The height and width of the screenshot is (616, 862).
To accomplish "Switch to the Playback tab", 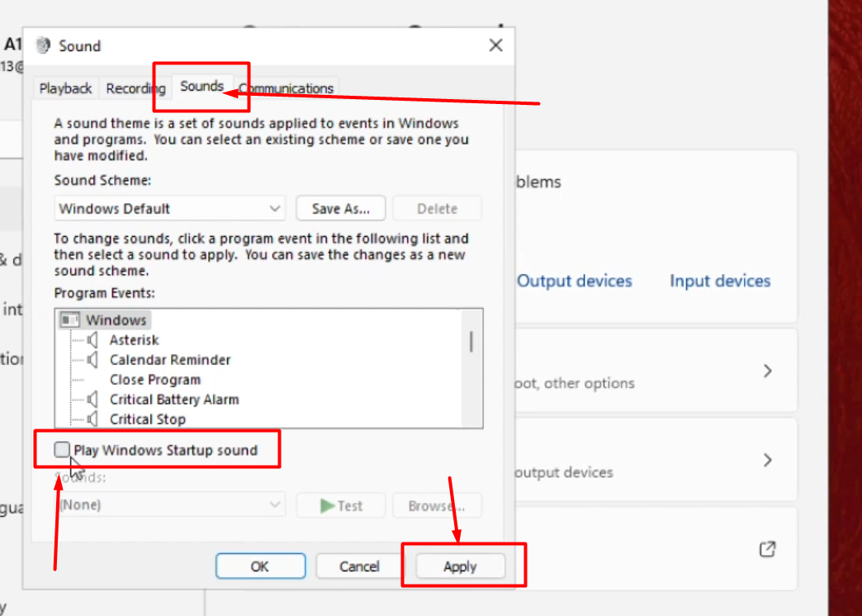I will [x=65, y=88].
